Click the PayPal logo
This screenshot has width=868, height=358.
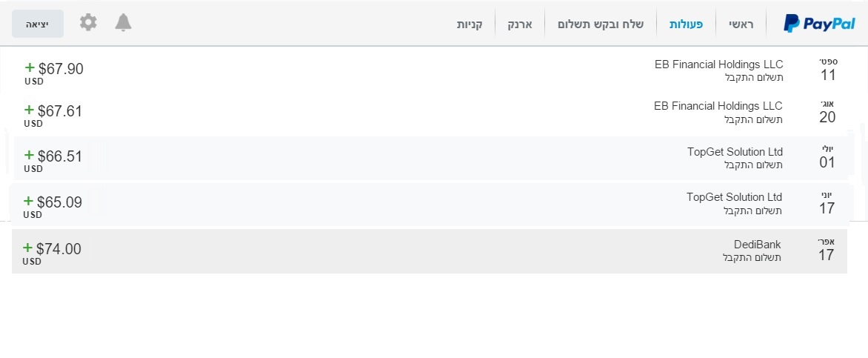pyautogui.click(x=819, y=24)
